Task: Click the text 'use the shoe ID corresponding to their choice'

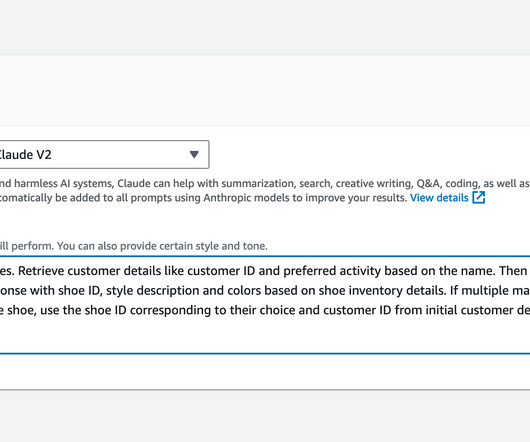Action: click(168, 310)
